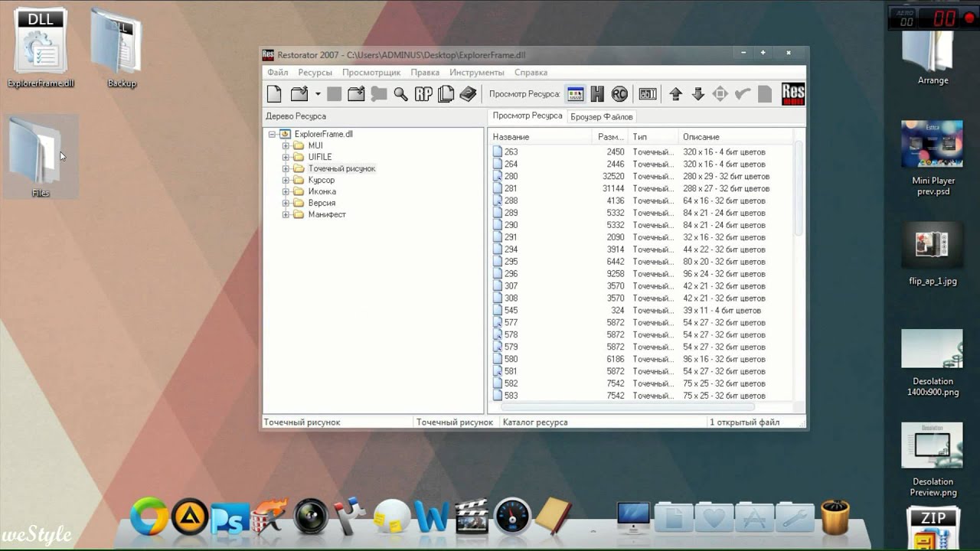This screenshot has width=980, height=551.
Task: Click the down arrow toolbar icon
Action: click(x=697, y=94)
